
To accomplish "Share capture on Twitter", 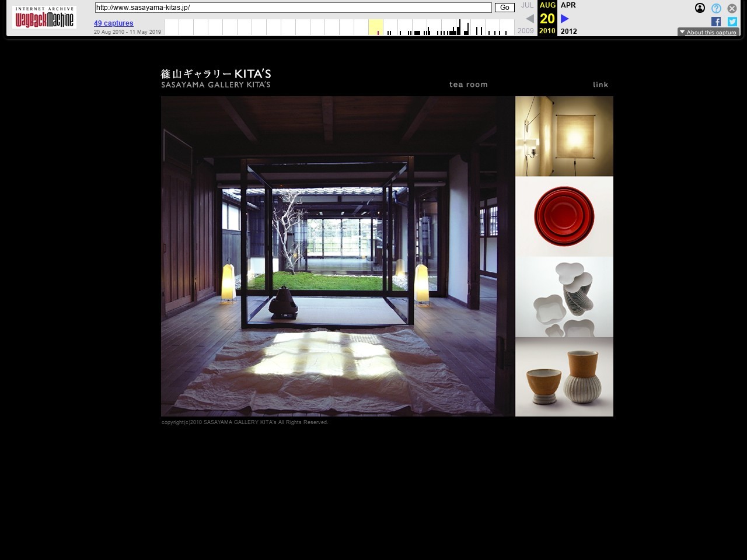I will pos(732,22).
